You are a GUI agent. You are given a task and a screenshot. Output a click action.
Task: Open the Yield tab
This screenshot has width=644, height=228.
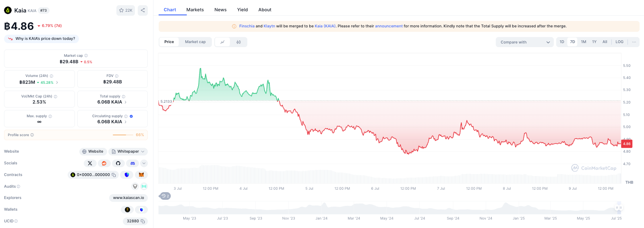(x=242, y=10)
